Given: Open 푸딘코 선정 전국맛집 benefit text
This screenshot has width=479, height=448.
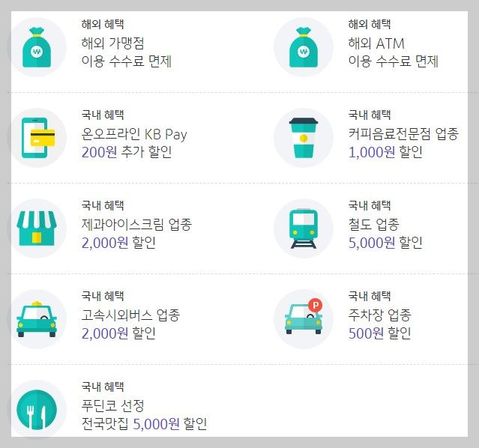Looking at the screenshot, I should [144, 415].
